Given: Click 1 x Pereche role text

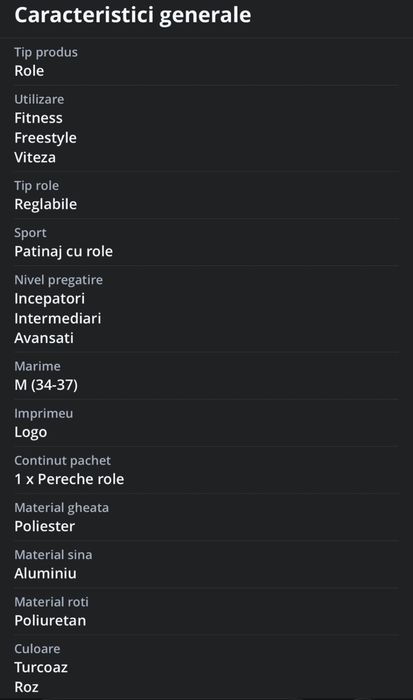Looking at the screenshot, I should (69, 479).
